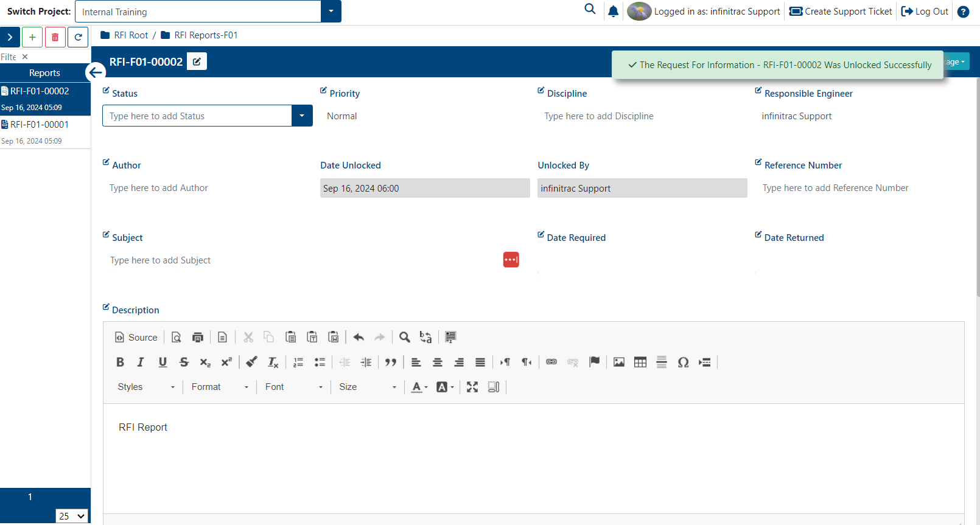980x525 pixels.
Task: Insert a link via Link icon
Action: (x=551, y=362)
